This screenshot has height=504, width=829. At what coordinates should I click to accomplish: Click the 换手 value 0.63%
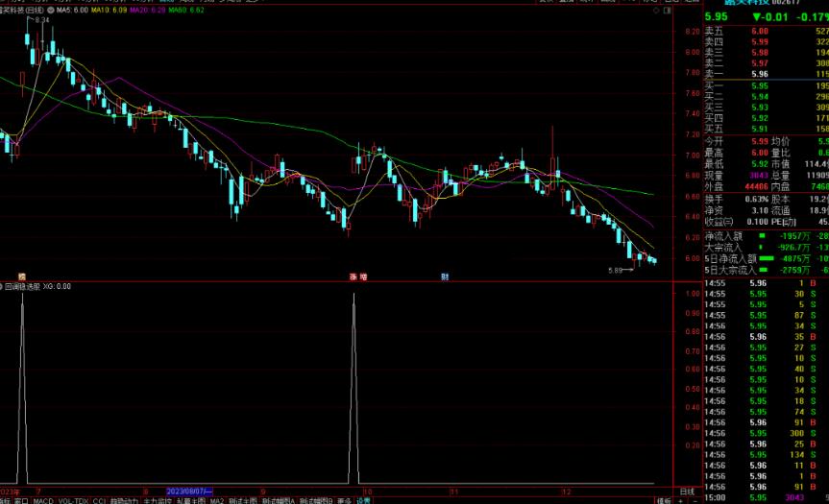757,199
